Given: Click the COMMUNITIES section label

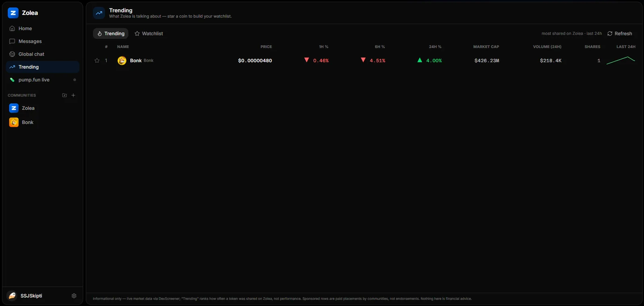Looking at the screenshot, I should pos(22,95).
